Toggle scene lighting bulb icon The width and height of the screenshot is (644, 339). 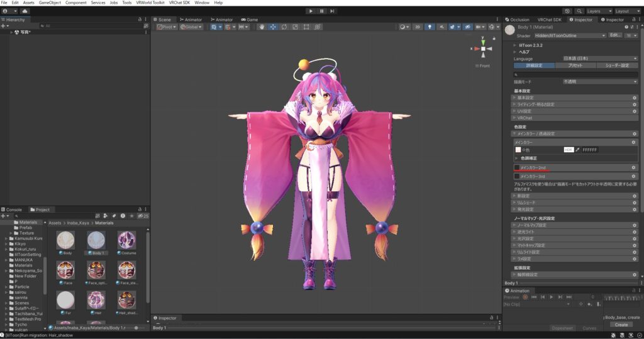(430, 27)
